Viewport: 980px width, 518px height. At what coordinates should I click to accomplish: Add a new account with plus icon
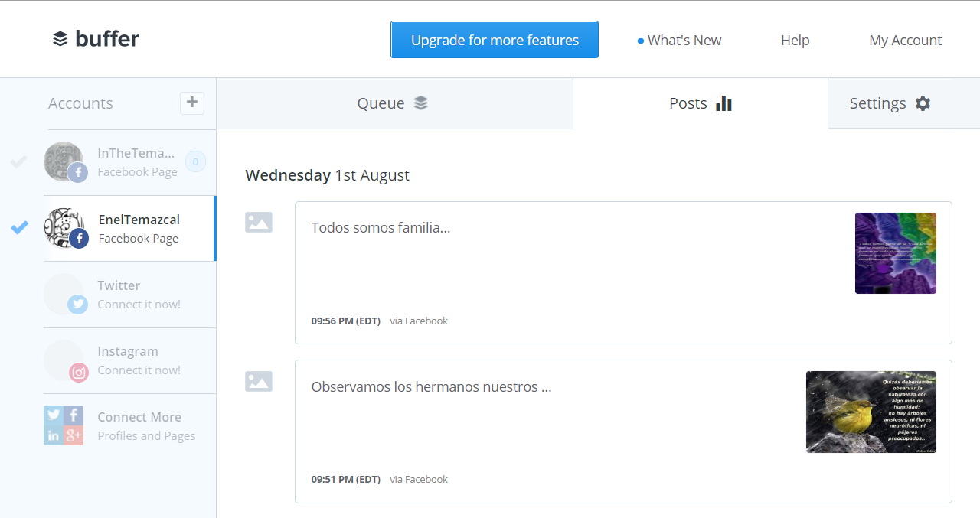(x=192, y=103)
